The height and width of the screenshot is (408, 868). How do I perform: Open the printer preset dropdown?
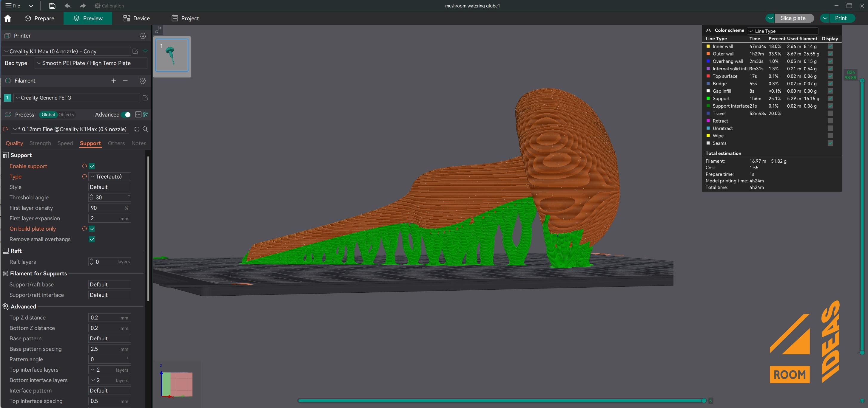click(67, 51)
